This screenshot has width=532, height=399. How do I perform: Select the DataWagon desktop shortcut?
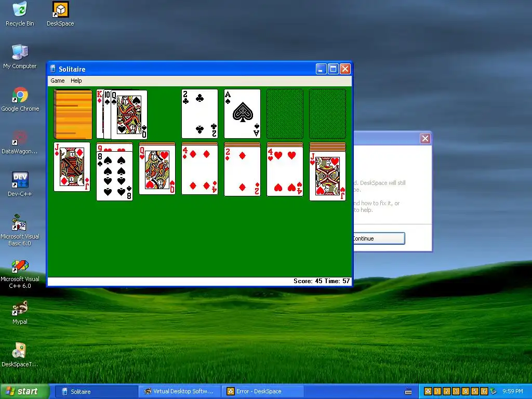20,142
